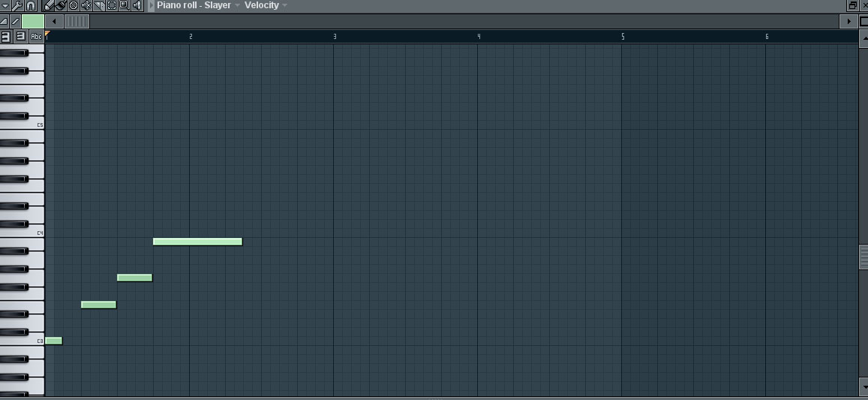The height and width of the screenshot is (400, 868).
Task: Play the C5 piano key
Action: click(x=35, y=125)
